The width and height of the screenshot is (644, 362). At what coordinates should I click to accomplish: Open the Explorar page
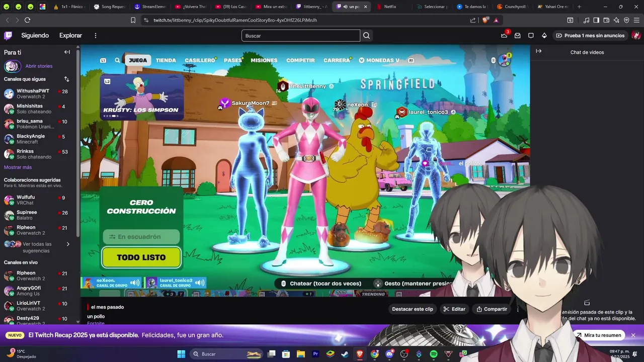[70, 36]
